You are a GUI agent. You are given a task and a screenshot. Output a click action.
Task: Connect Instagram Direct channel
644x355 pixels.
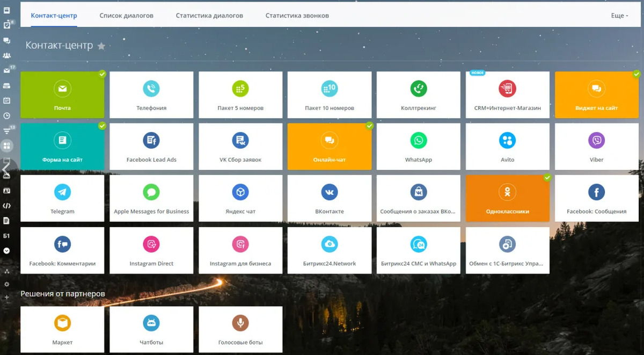tap(151, 250)
